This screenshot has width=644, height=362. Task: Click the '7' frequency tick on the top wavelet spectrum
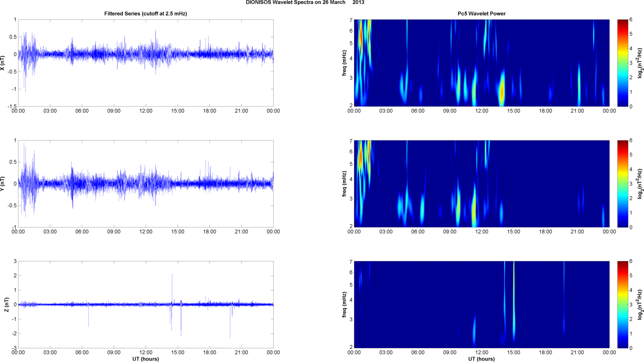tap(351, 20)
